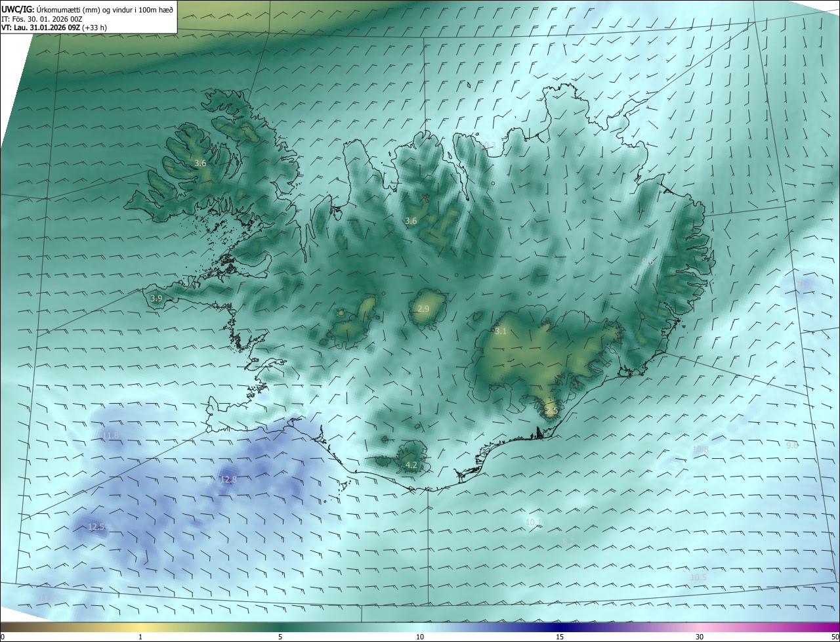Click the faint 10.8 value southeast of Iceland
This screenshot has height=642, width=840.
[701, 450]
